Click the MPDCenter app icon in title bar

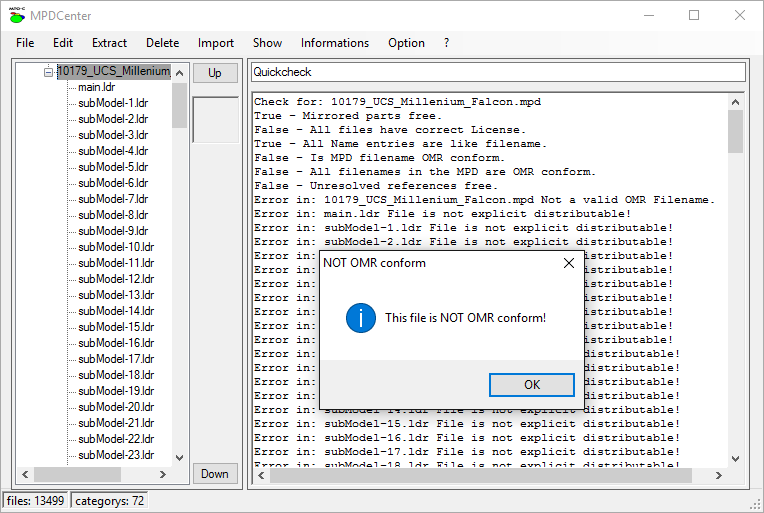(x=17, y=16)
